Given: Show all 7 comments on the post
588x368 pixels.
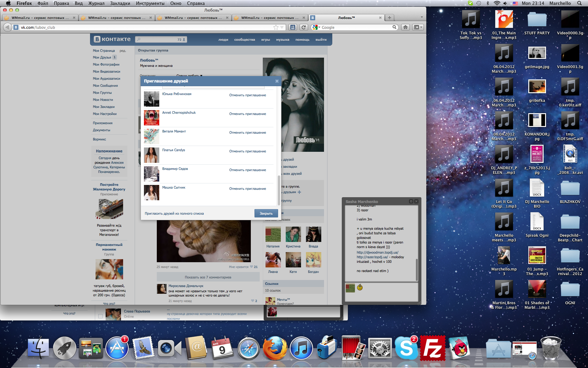Looking at the screenshot, I should tap(208, 277).
